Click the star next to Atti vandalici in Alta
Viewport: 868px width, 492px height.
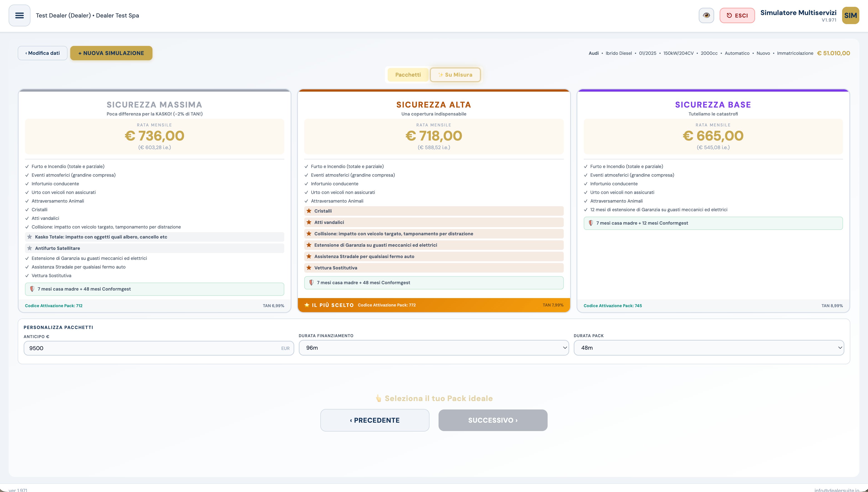coord(309,222)
